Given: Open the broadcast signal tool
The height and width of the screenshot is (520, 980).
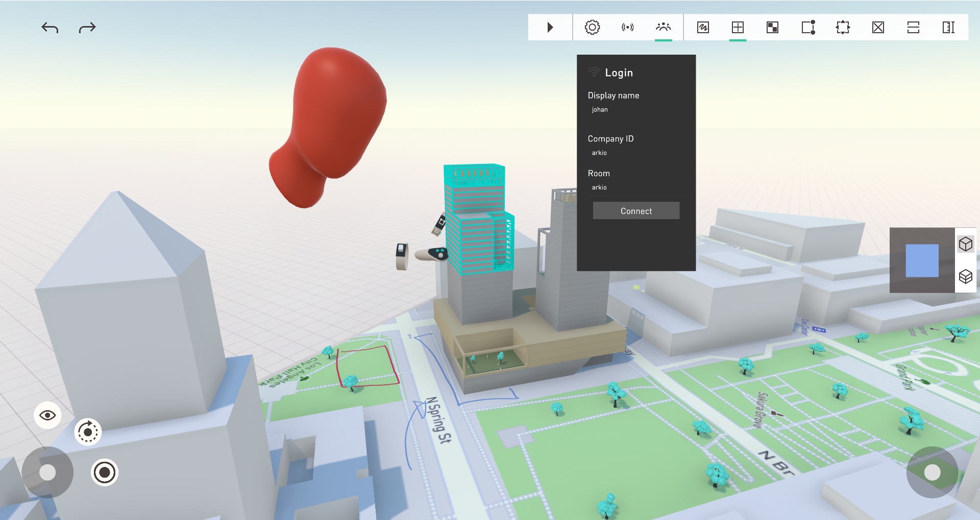Looking at the screenshot, I should tap(627, 28).
